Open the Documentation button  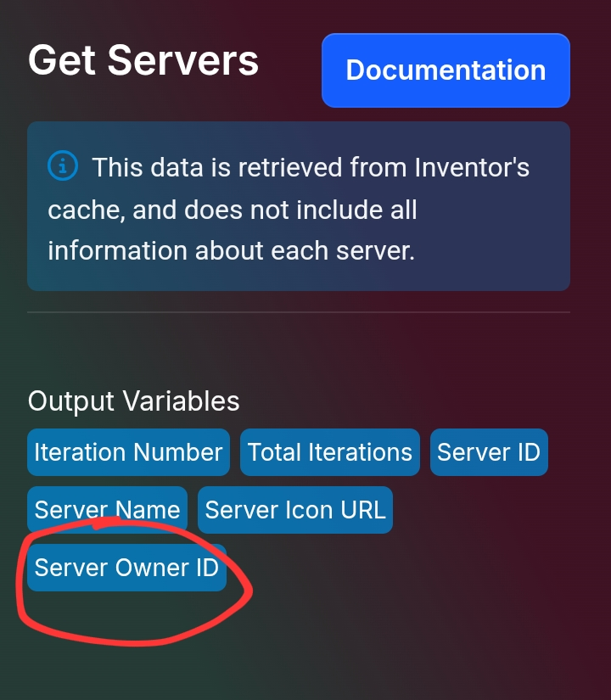click(x=446, y=70)
